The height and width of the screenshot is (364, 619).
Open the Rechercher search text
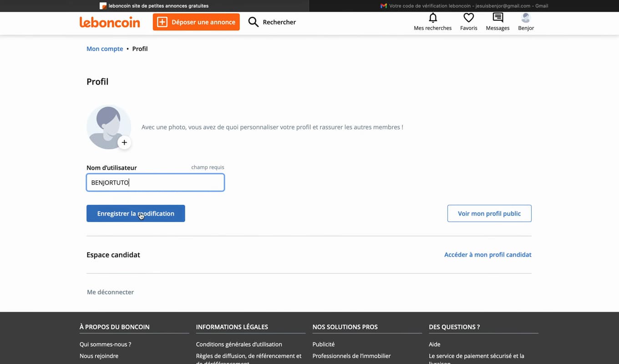tap(279, 22)
